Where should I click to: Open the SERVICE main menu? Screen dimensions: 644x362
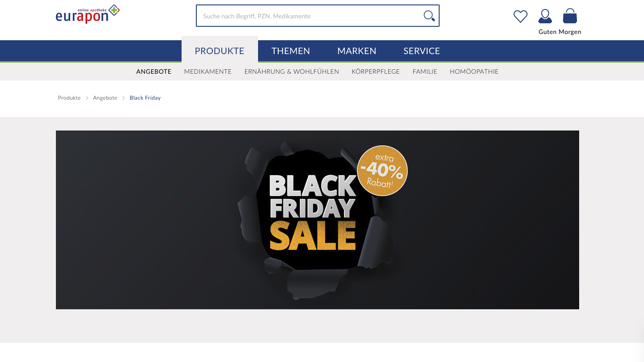click(422, 51)
